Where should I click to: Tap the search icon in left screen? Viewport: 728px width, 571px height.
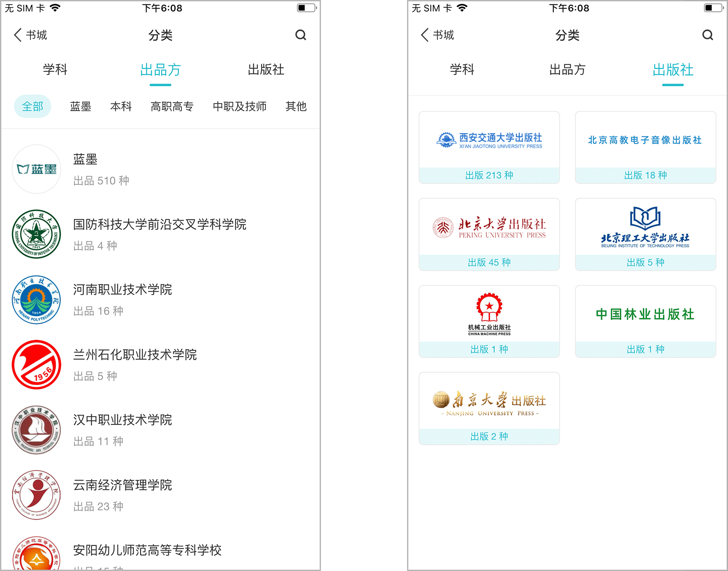(x=301, y=35)
